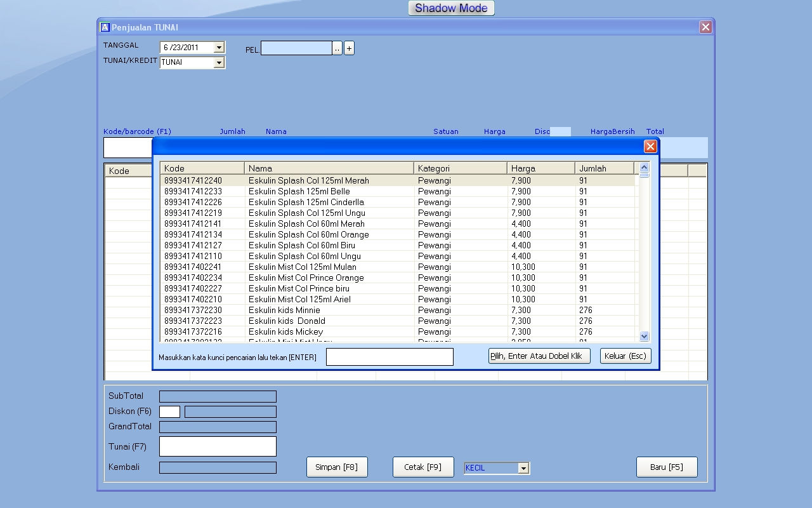The width and height of the screenshot is (812, 508).
Task: Click the Simpan [F8] button
Action: (x=337, y=467)
